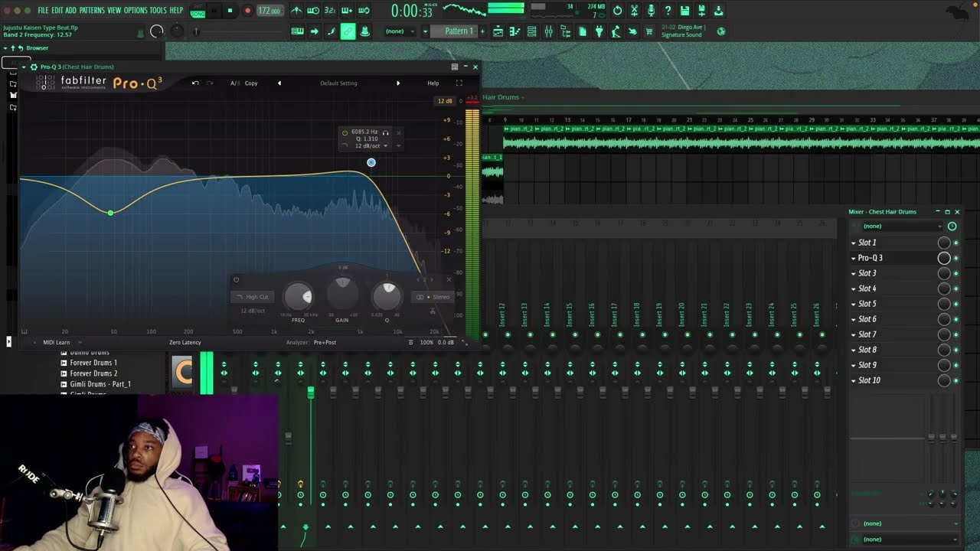Image resolution: width=980 pixels, height=551 pixels.
Task: Click MIDI Learn in Pro-Q 3
Action: (x=56, y=342)
